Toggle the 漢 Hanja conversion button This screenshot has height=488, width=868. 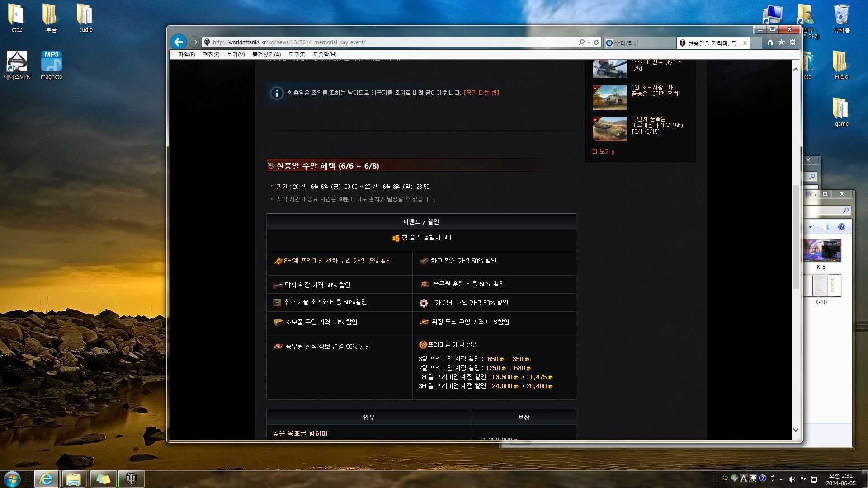tap(753, 478)
